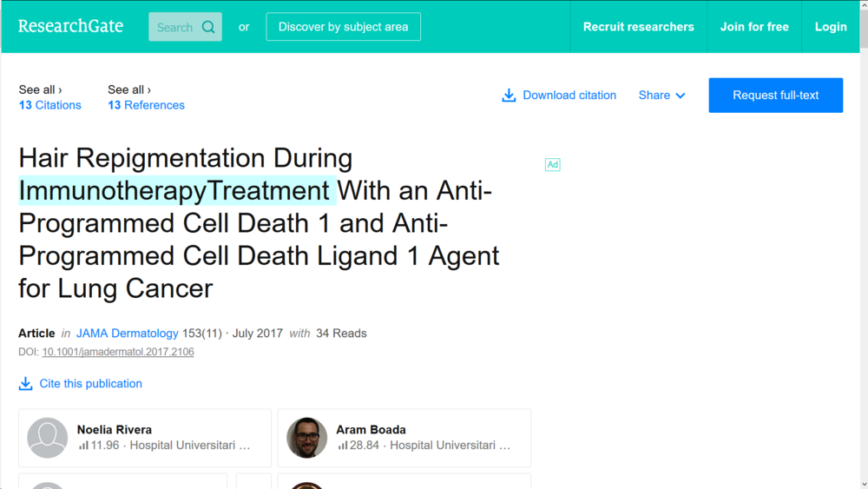Open See all Citations chevron link
Image resolution: width=868 pixels, height=489 pixels.
tap(40, 89)
